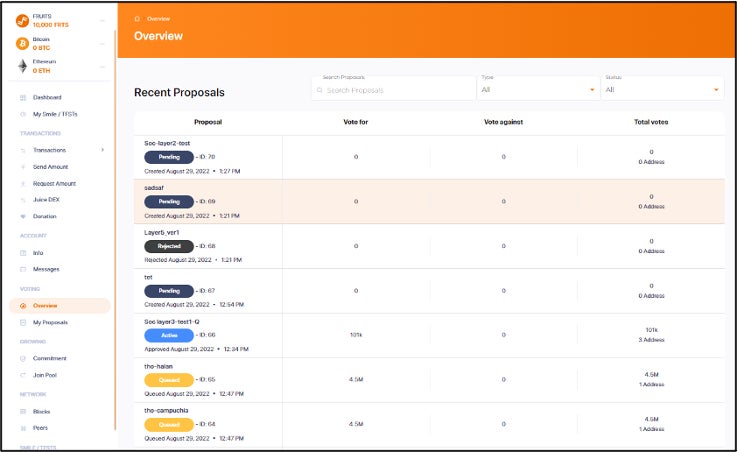Click the Vote against column header
Viewport: 738px width, 452px height.
point(504,122)
